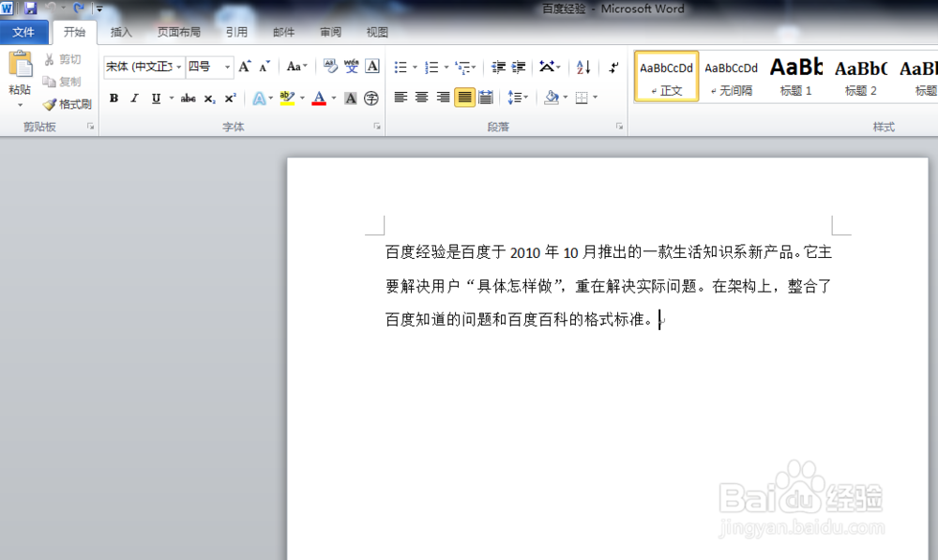
Task: Click the Align Left icon
Action: 401,97
